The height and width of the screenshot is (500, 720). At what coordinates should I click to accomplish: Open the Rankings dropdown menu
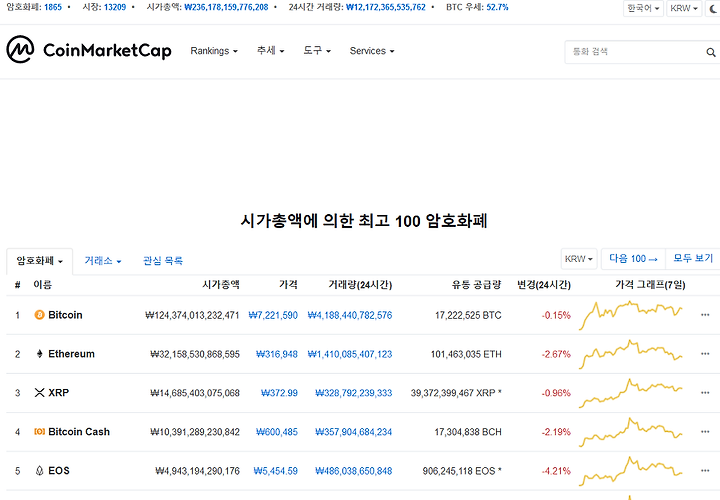[x=214, y=51]
